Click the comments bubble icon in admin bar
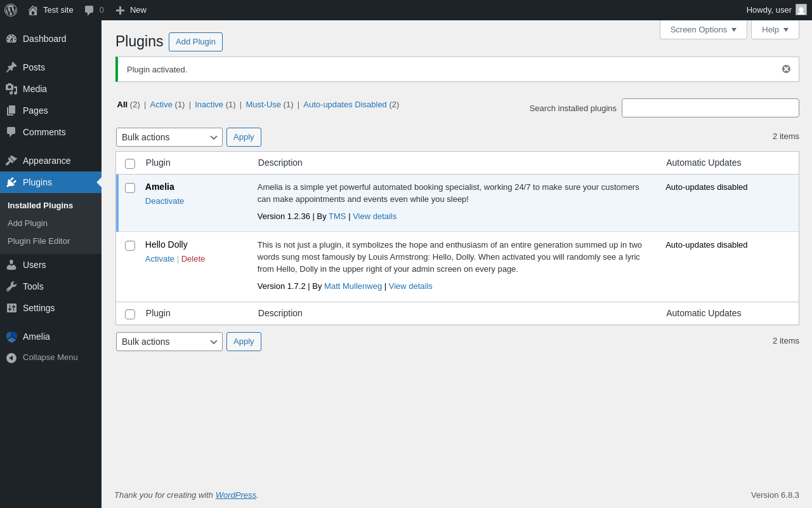This screenshot has width=812, height=508. coord(89,10)
